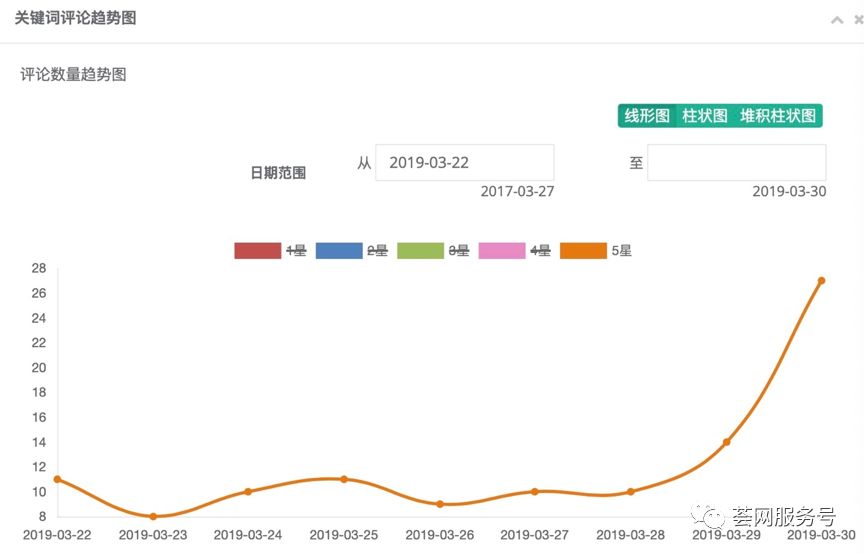Image resolution: width=864 pixels, height=554 pixels.
Task: Collapse the 关键词评论趋势图 panel with chevron
Action: pos(837,20)
